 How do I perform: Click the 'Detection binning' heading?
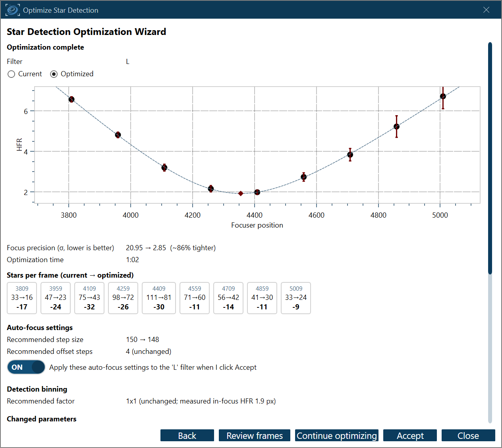37,389
